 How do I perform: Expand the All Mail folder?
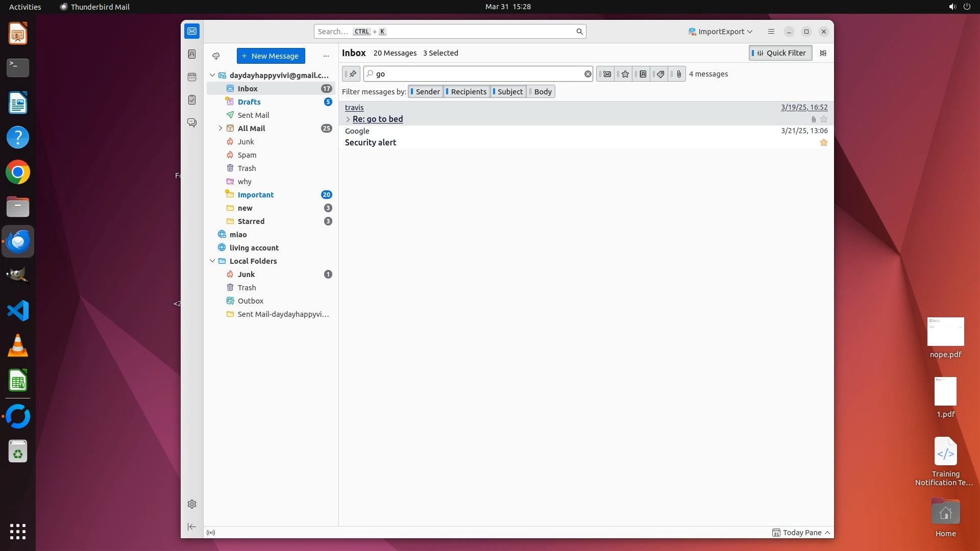click(x=220, y=129)
